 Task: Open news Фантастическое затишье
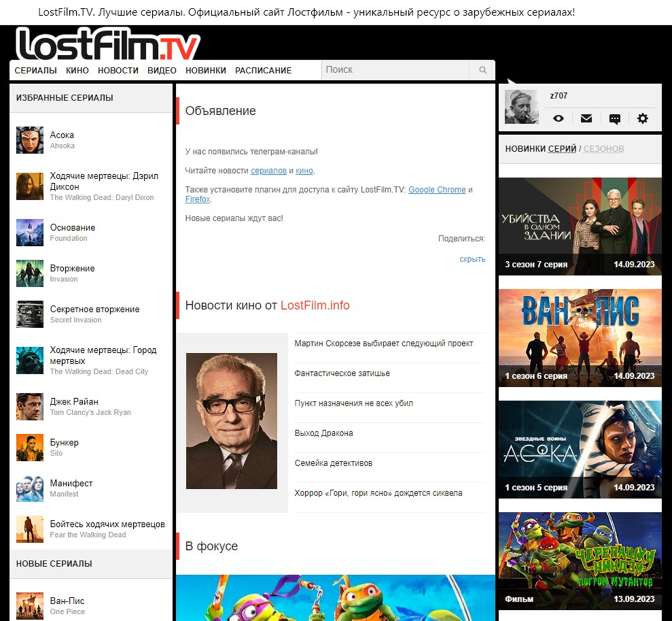pos(342,373)
